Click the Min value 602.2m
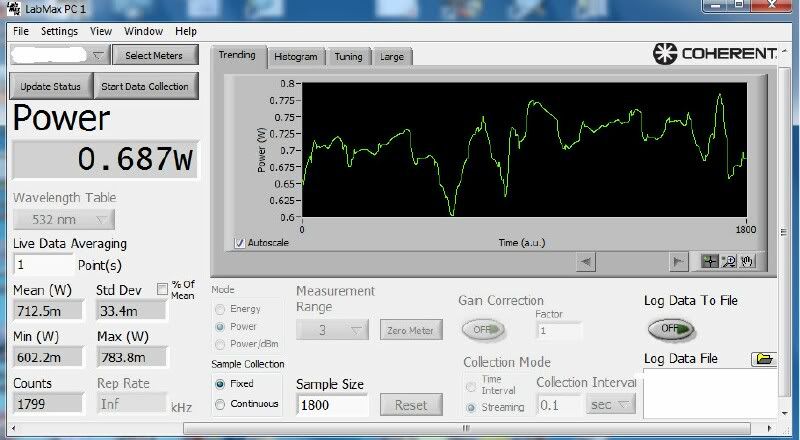Image resolution: width=800 pixels, height=440 pixels. (48, 357)
